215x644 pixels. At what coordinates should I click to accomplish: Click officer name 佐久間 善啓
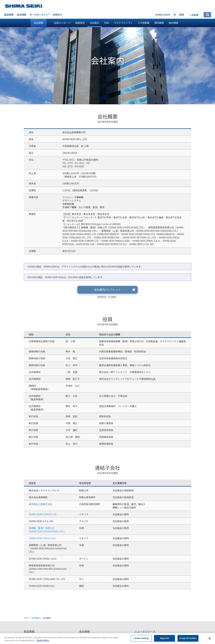point(73,437)
